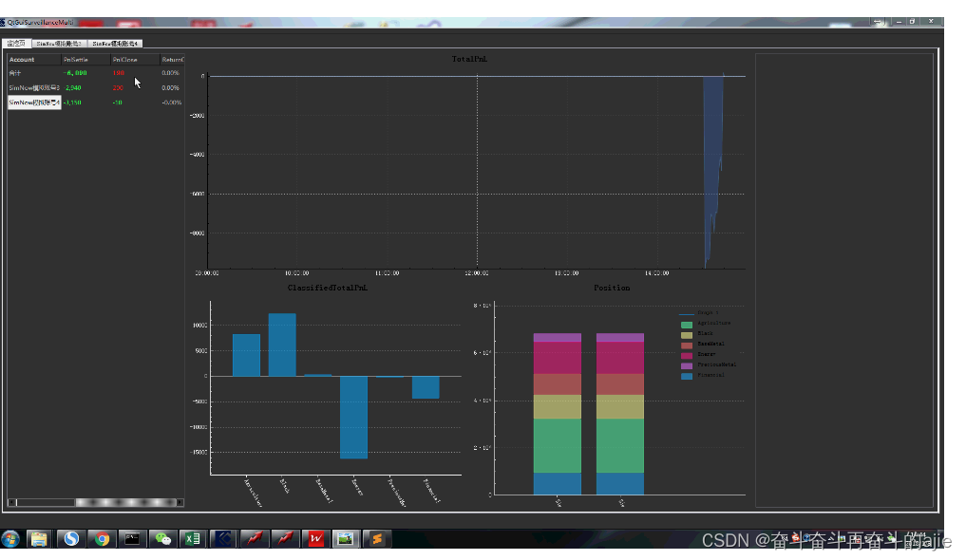Viewport: 966px width, 560px height.
Task: Click the Graph 1 legend line entry
Action: coord(699,313)
